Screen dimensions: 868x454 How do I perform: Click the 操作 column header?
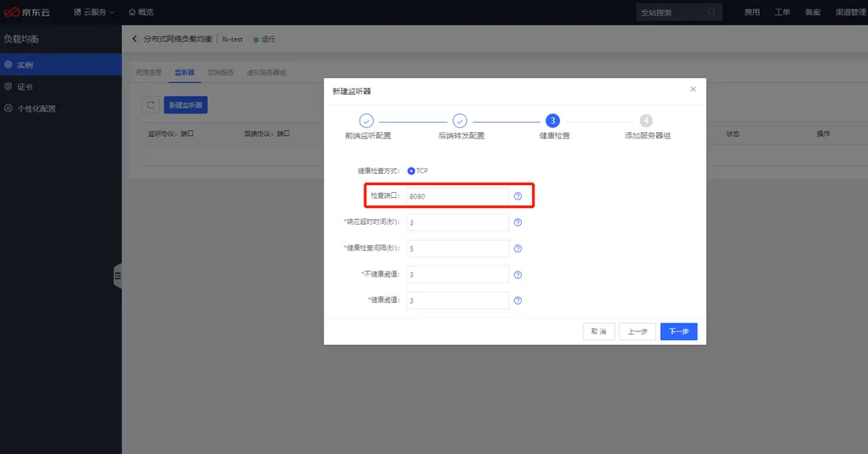tap(823, 134)
